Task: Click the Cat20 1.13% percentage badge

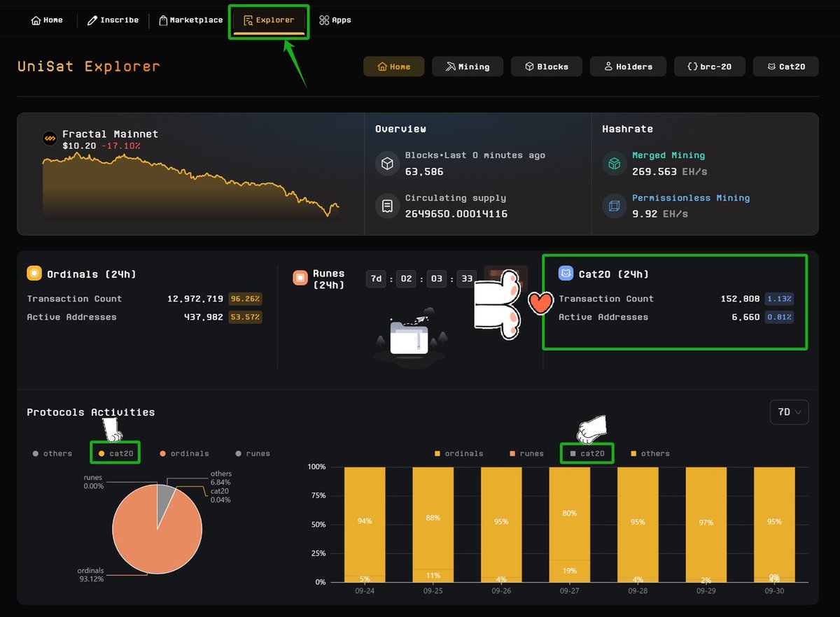Action: pos(779,299)
